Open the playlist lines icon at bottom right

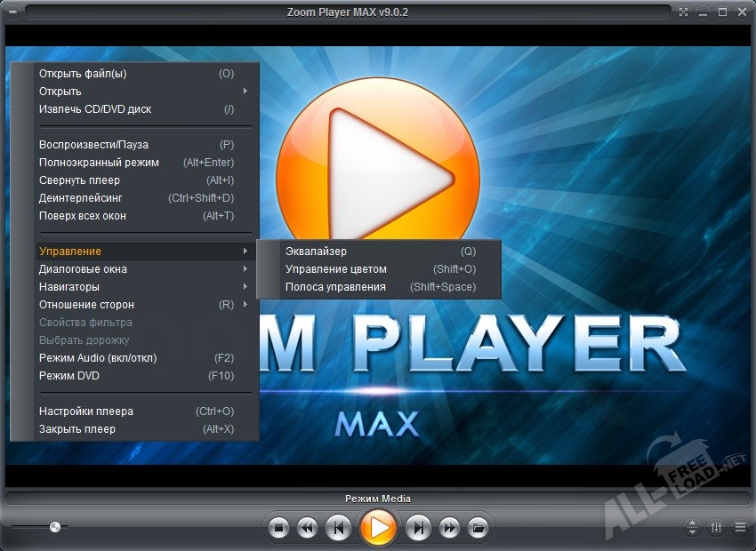pos(739,527)
